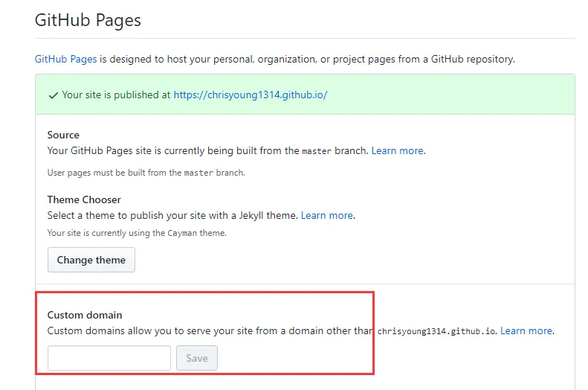The width and height of the screenshot is (588, 390).
Task: Click the GitHub Pages section heading
Action: (88, 20)
